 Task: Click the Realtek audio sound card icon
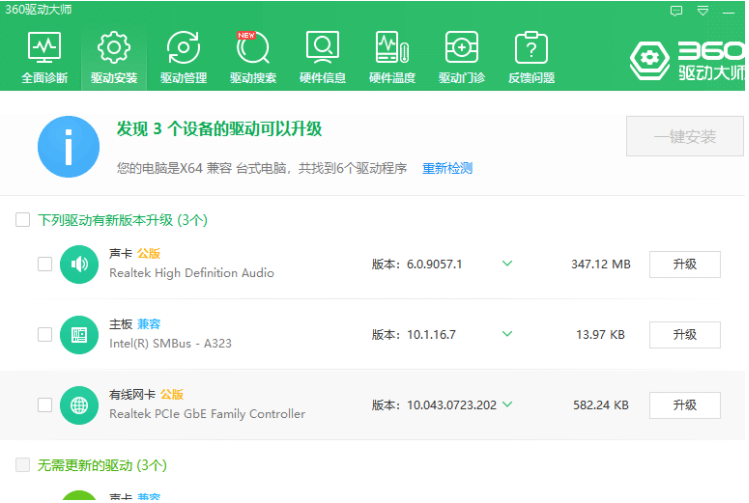(79, 264)
